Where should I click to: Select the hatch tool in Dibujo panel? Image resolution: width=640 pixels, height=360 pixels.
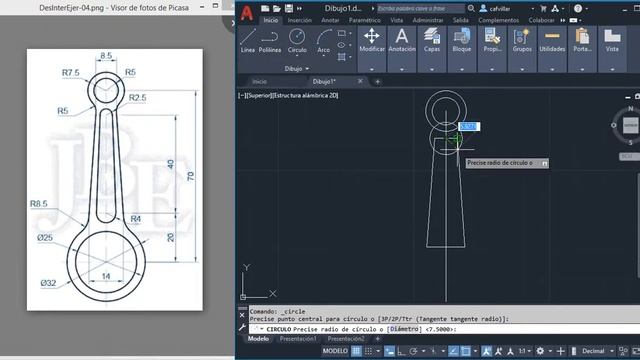pos(342,57)
